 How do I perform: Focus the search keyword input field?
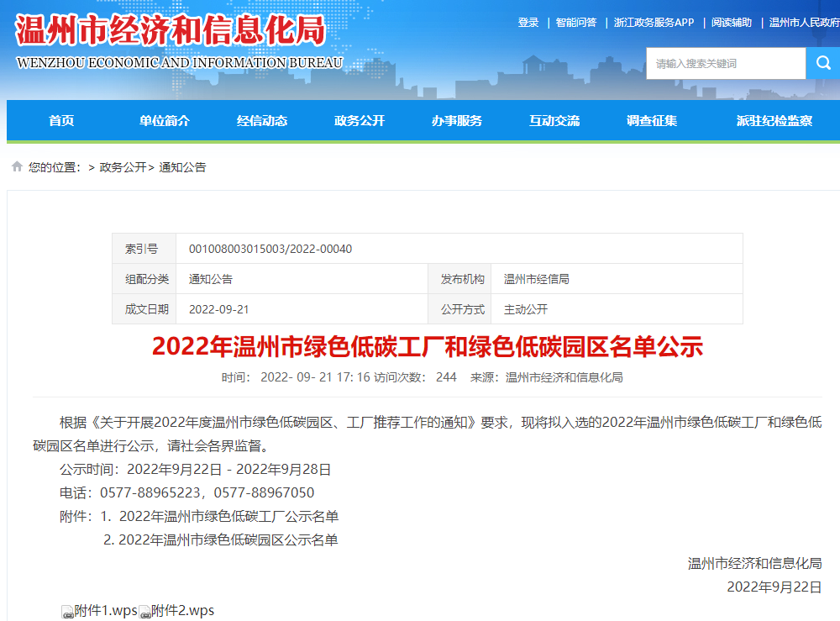(x=726, y=63)
